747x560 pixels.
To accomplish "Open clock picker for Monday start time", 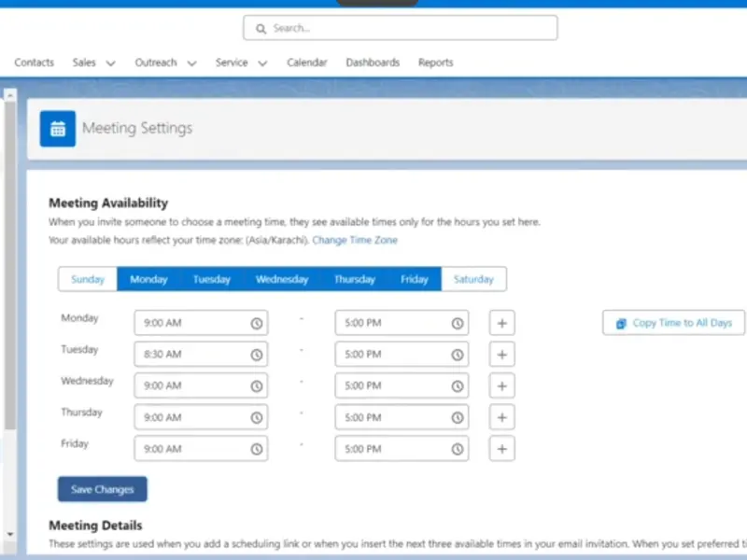I will coord(256,323).
